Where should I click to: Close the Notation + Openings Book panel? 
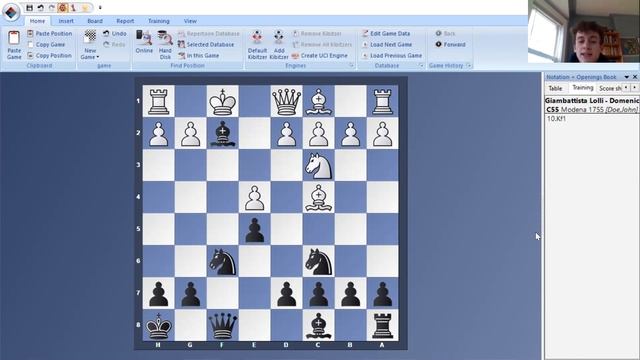pyautogui.click(x=635, y=77)
